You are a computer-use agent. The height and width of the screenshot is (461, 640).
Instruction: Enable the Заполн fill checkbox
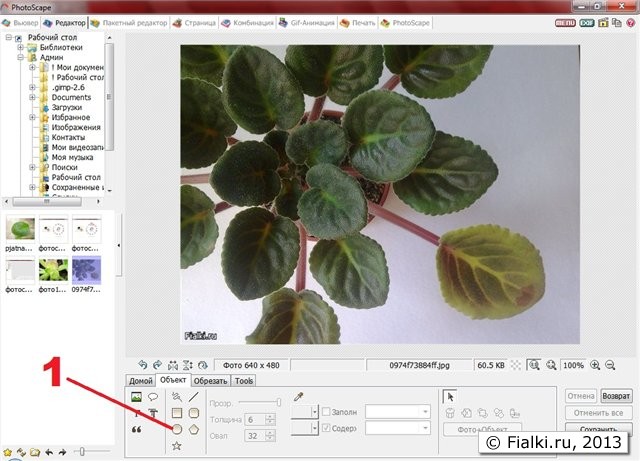(326, 411)
